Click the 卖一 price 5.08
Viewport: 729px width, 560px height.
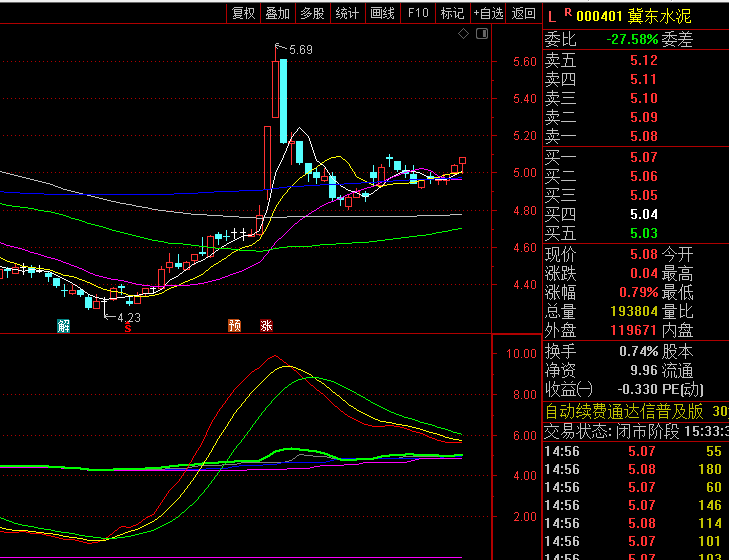(643, 136)
